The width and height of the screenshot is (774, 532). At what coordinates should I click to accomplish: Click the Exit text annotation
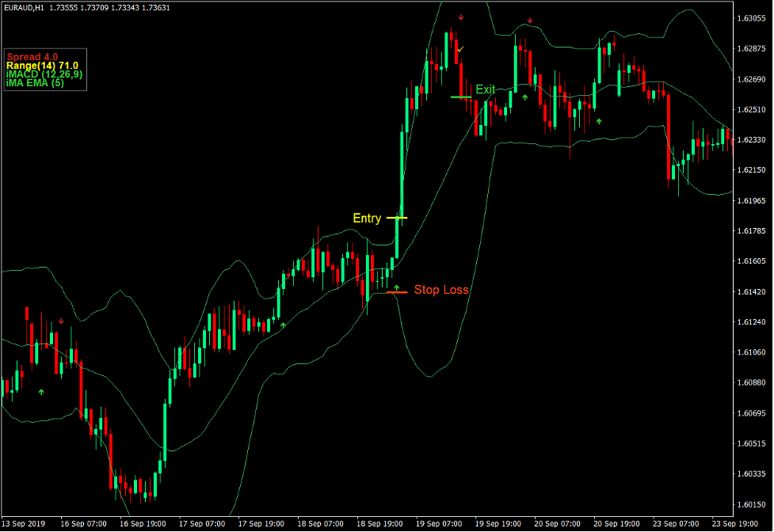(x=486, y=89)
